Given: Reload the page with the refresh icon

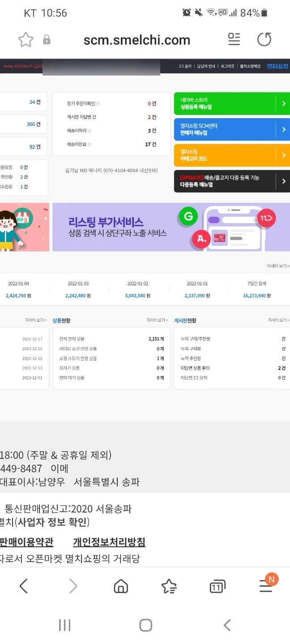Looking at the screenshot, I should pyautogui.click(x=264, y=39).
